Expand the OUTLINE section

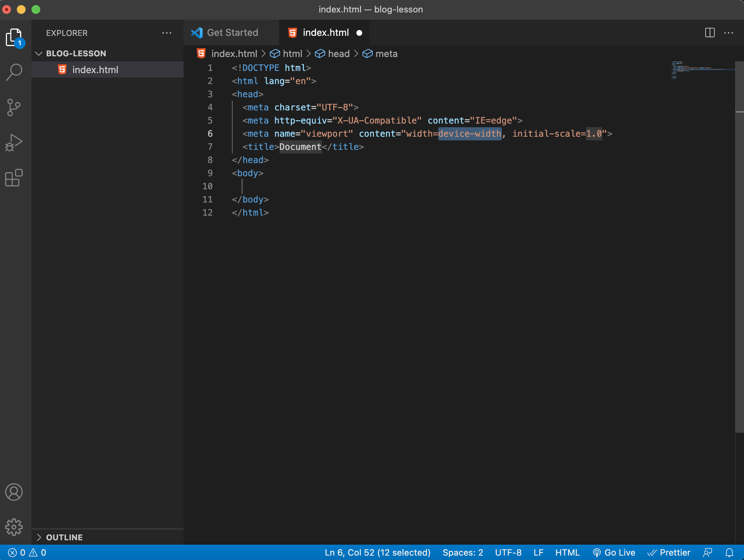108,537
